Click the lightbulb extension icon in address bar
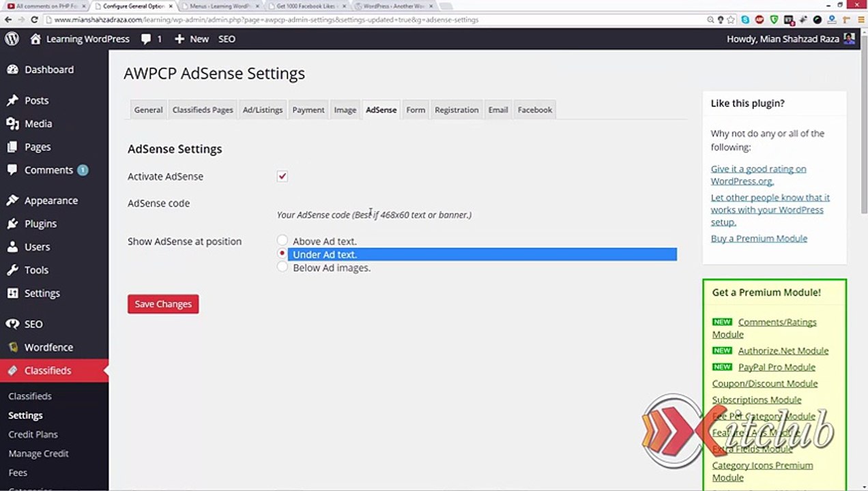The width and height of the screenshot is (868, 491). click(721, 20)
